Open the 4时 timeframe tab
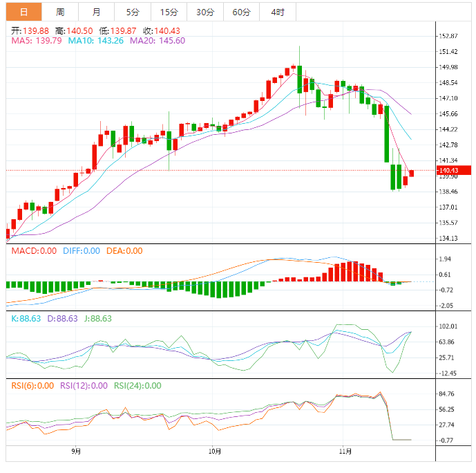 pyautogui.click(x=278, y=12)
